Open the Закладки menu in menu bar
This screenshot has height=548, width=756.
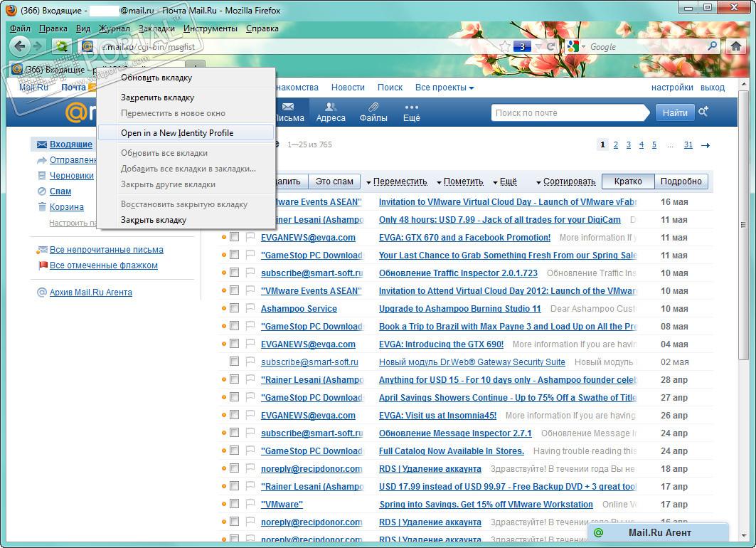pos(156,28)
